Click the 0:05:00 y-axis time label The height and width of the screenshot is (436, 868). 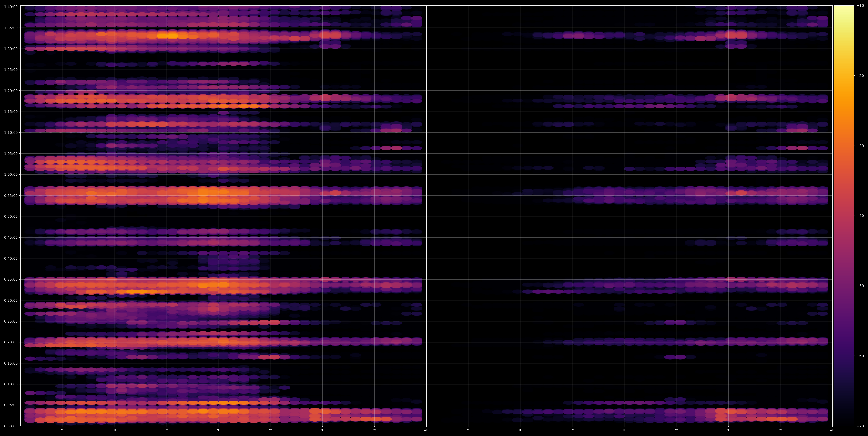pos(11,405)
